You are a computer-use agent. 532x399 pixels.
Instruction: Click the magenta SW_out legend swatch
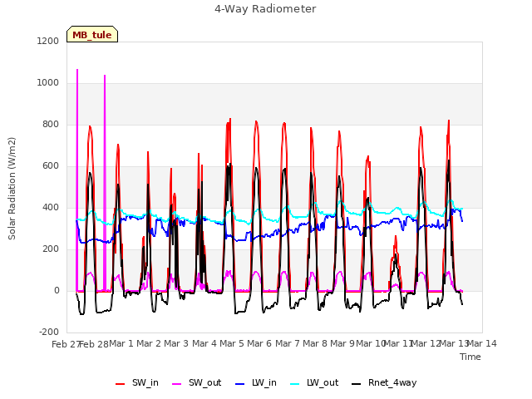pyautogui.click(x=177, y=384)
